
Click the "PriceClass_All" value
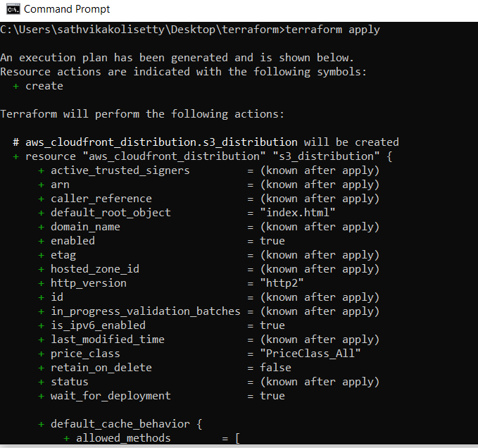310,354
